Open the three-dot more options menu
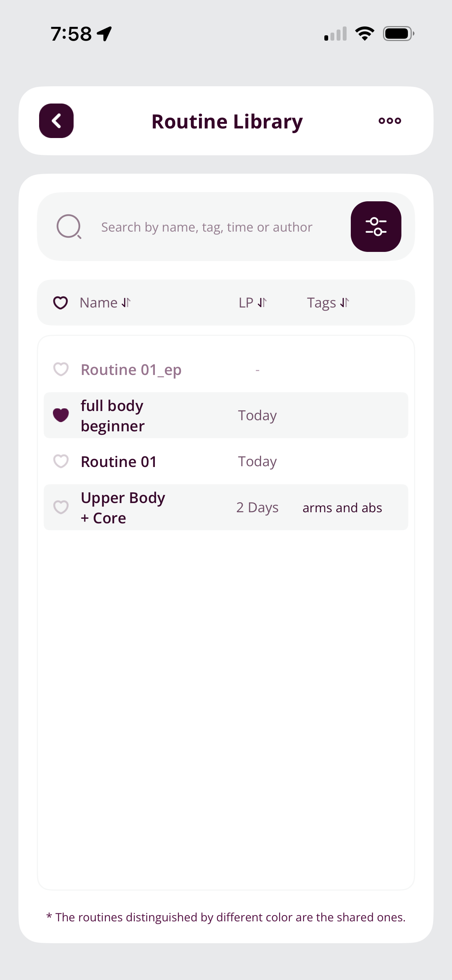This screenshot has width=452, height=980. pyautogui.click(x=390, y=121)
